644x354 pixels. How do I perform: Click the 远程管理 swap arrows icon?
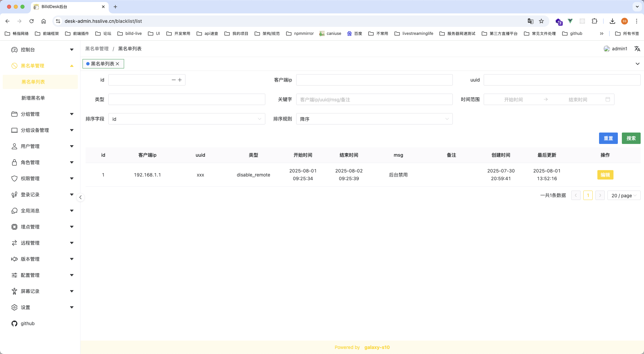14,243
